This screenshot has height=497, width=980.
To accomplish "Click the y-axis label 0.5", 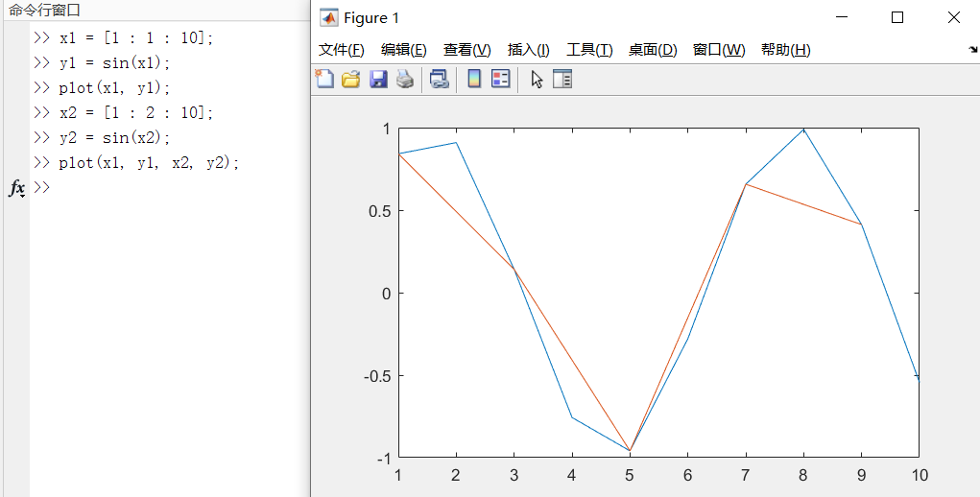I will point(379,211).
